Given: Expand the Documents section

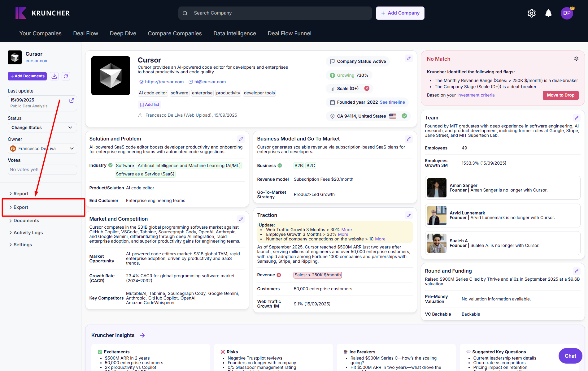Looking at the screenshot, I should 24,221.
